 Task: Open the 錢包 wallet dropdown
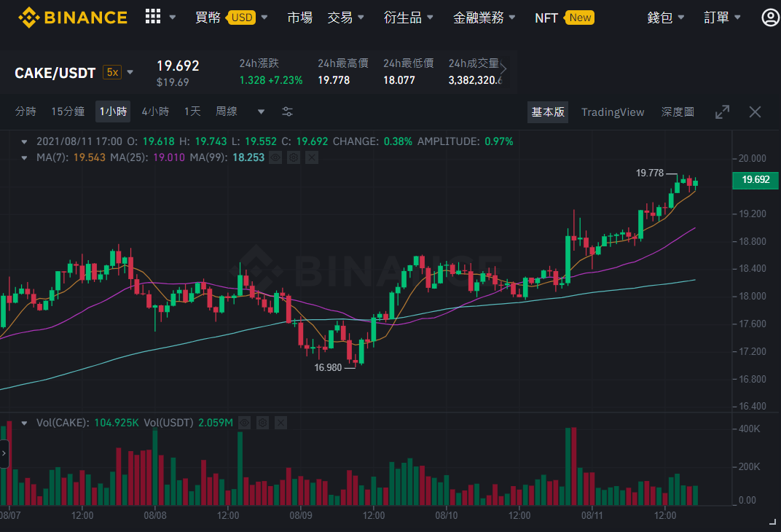point(665,18)
